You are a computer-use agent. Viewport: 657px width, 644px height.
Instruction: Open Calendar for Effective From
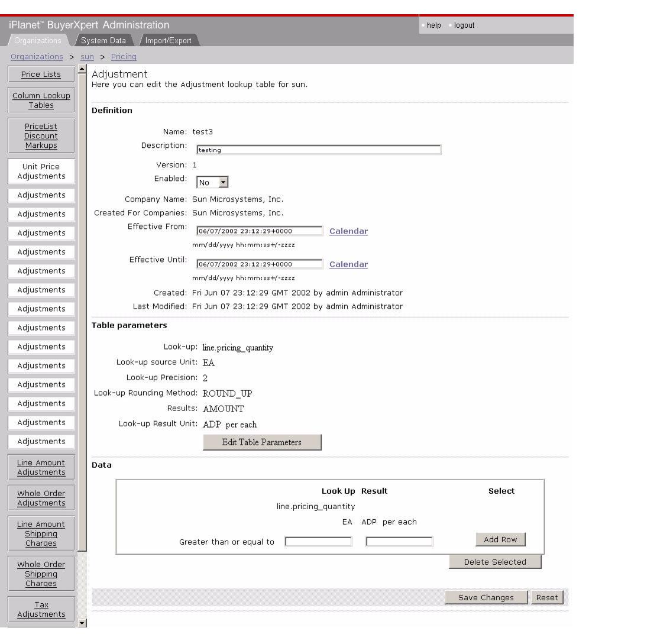[349, 231]
